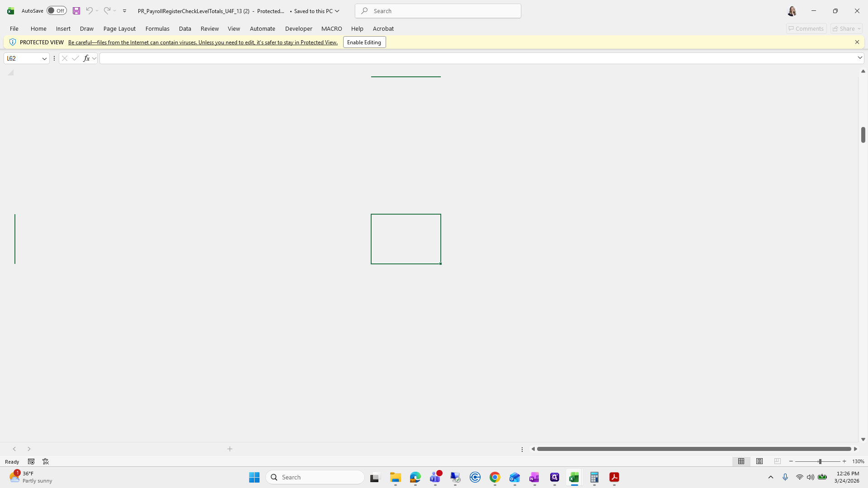Image resolution: width=868 pixels, height=488 pixels.
Task: Open the Developer ribbon tab
Action: pos(298,28)
